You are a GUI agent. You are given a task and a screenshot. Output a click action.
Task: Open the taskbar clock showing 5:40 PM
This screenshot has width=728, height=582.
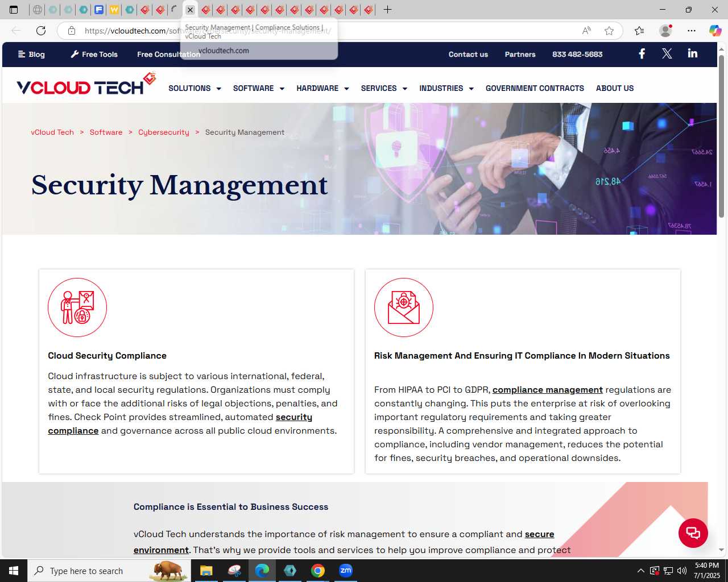coord(706,571)
